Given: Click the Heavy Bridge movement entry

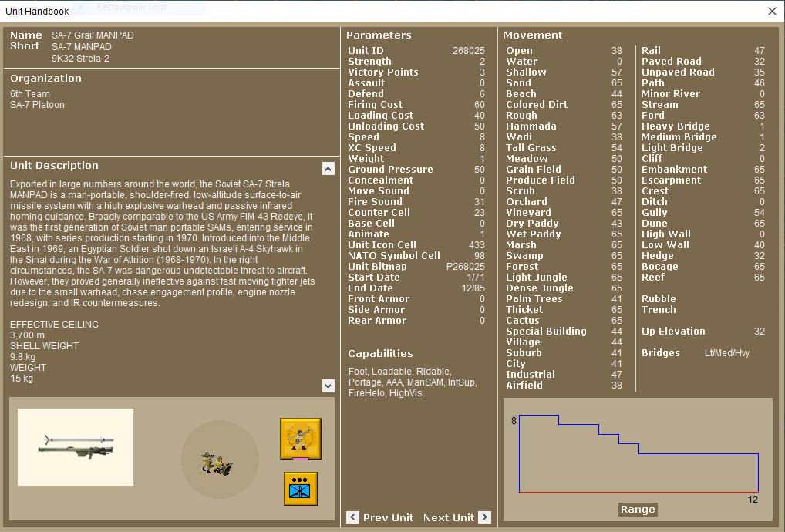Looking at the screenshot, I should pos(703,126).
